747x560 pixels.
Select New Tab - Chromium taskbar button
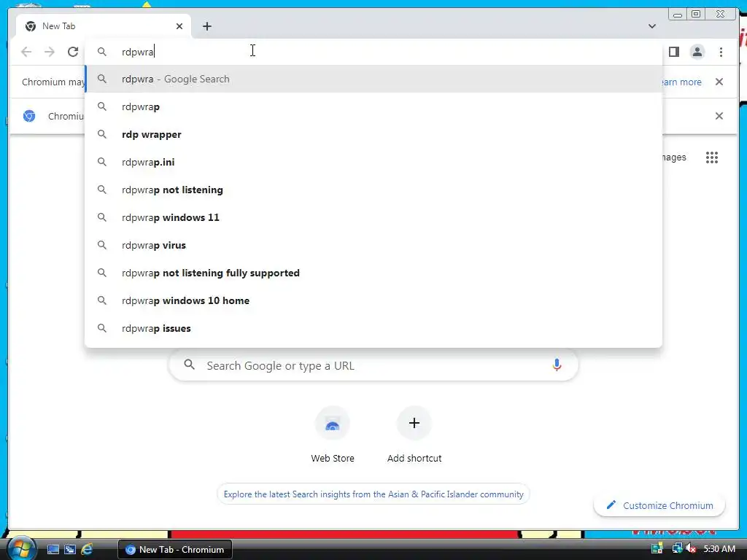coord(175,550)
